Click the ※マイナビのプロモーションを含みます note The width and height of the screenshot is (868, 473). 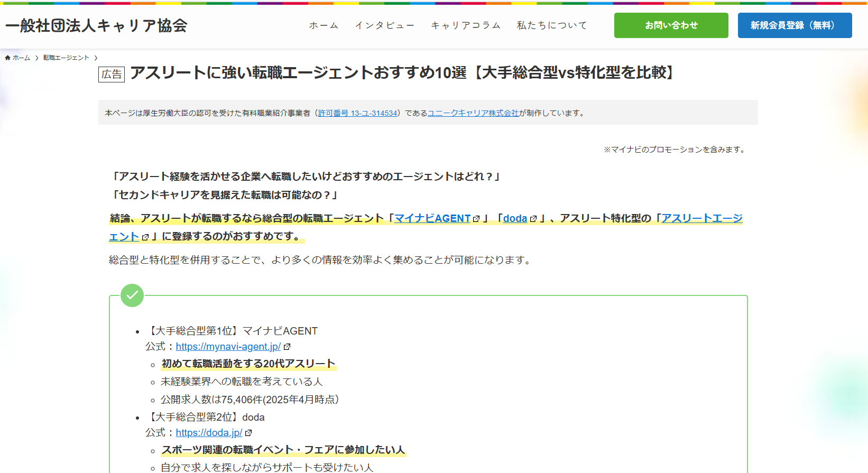click(676, 150)
